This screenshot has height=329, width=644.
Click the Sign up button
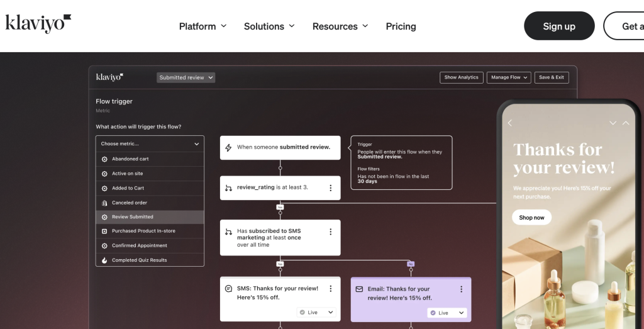559,26
